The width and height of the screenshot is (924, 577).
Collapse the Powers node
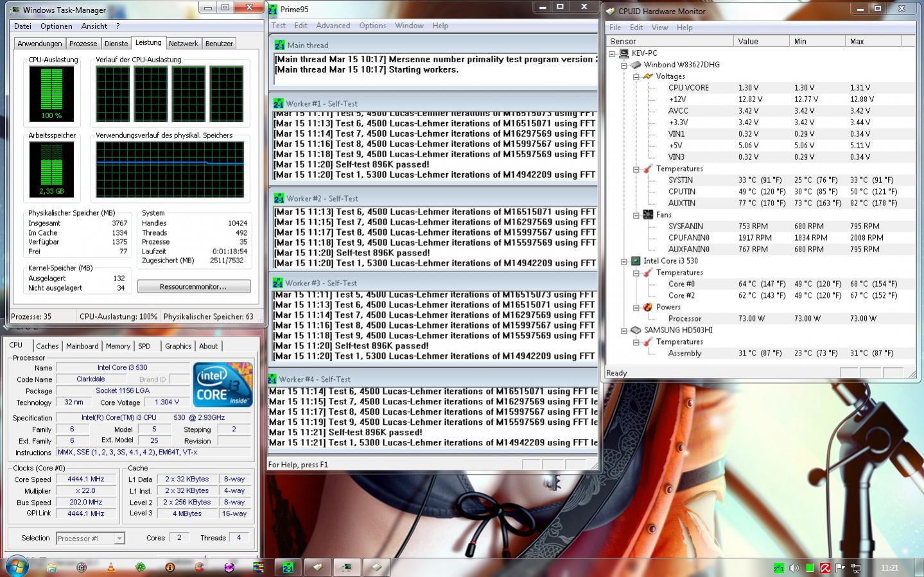coord(636,307)
